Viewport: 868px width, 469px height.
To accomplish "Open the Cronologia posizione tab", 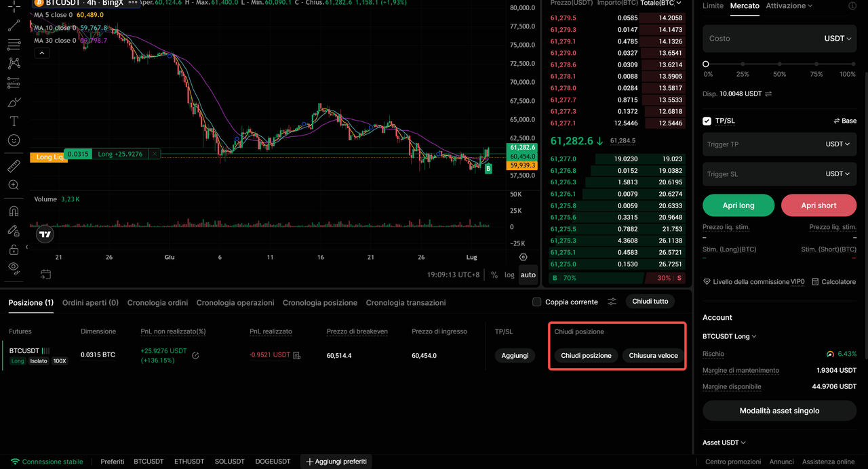I will [x=320, y=303].
